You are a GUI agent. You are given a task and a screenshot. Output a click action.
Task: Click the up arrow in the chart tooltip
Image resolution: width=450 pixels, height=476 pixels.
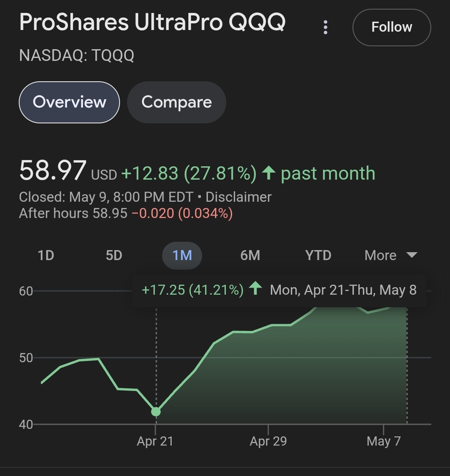click(x=255, y=288)
